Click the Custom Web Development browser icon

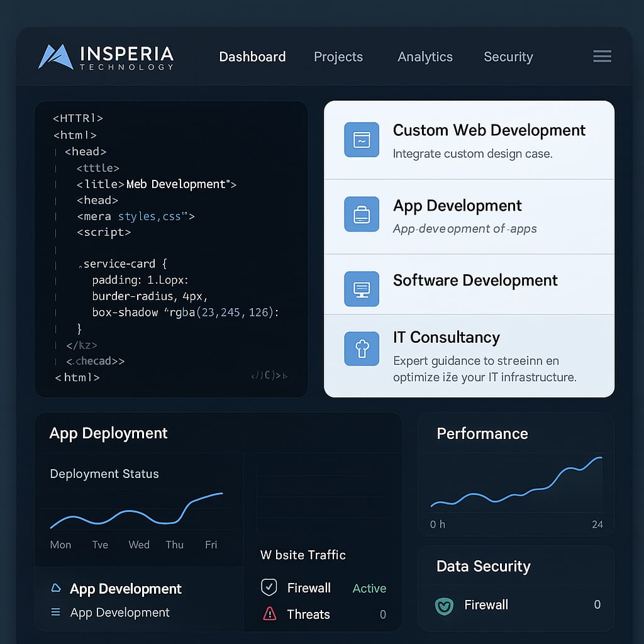[x=362, y=140]
